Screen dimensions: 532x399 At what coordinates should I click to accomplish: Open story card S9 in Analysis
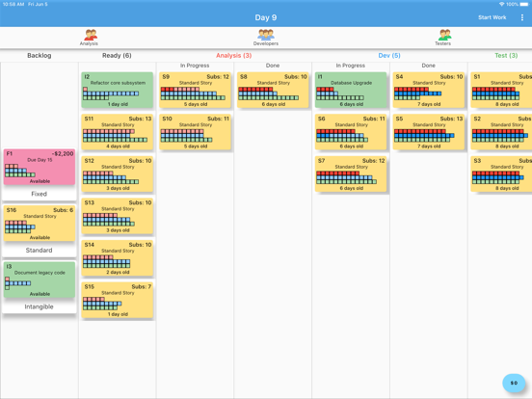195,90
